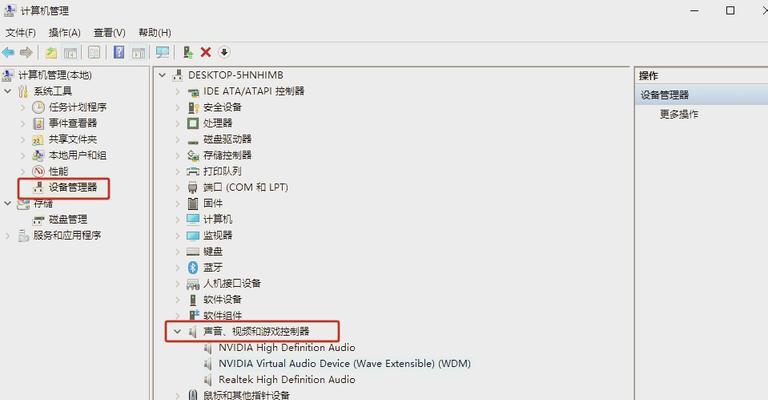
Task: Click the Computer category monitor icon
Action: [x=193, y=219]
